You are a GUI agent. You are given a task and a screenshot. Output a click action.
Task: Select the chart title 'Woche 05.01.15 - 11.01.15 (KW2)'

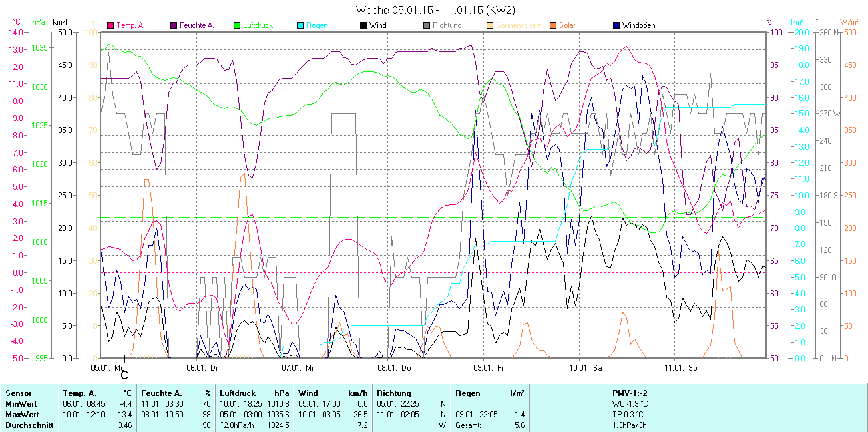435,10
